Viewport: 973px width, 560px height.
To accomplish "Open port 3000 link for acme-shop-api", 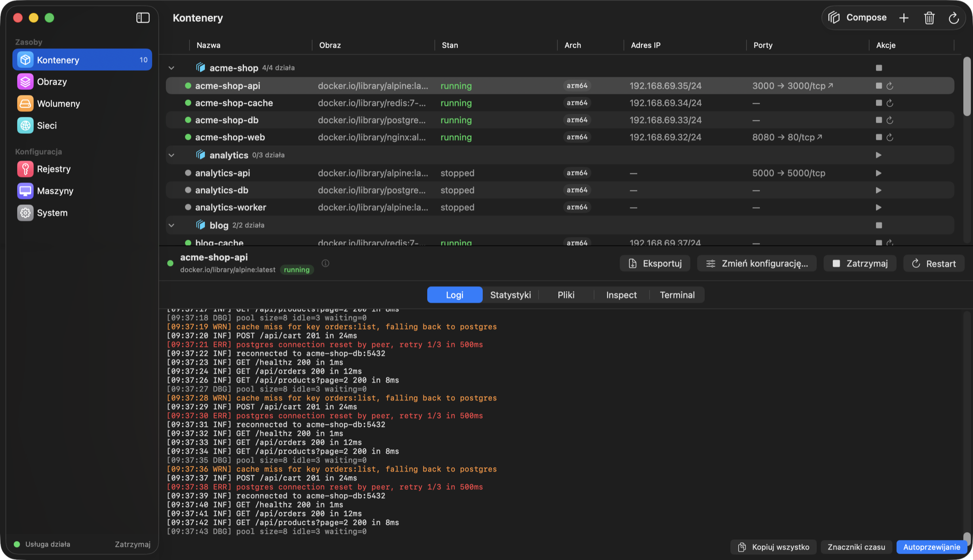I will 793,86.
